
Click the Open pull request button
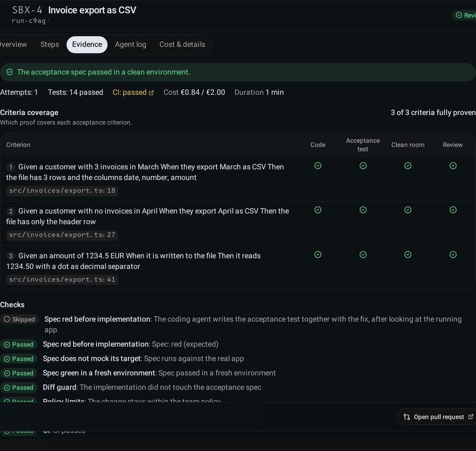(x=438, y=417)
